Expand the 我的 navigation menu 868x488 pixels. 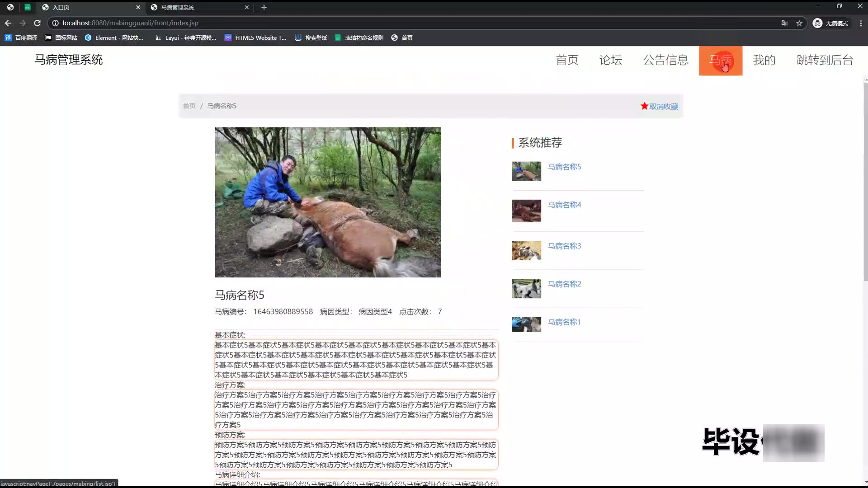point(764,60)
